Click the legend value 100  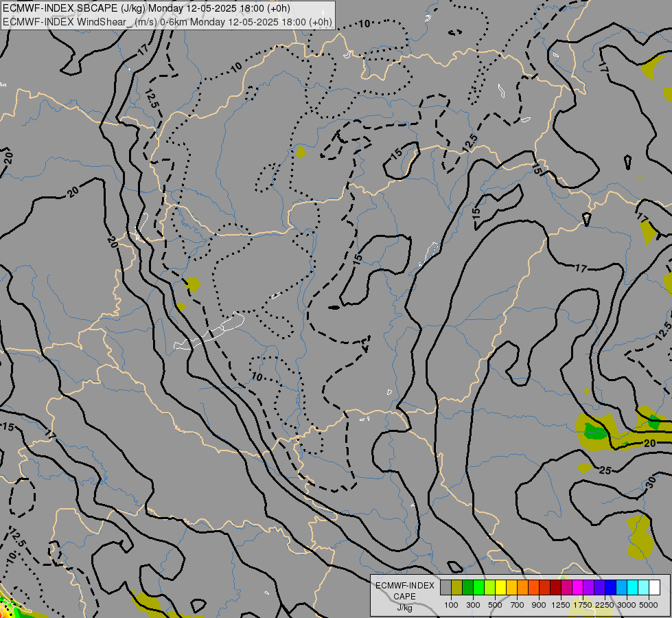click(x=451, y=605)
